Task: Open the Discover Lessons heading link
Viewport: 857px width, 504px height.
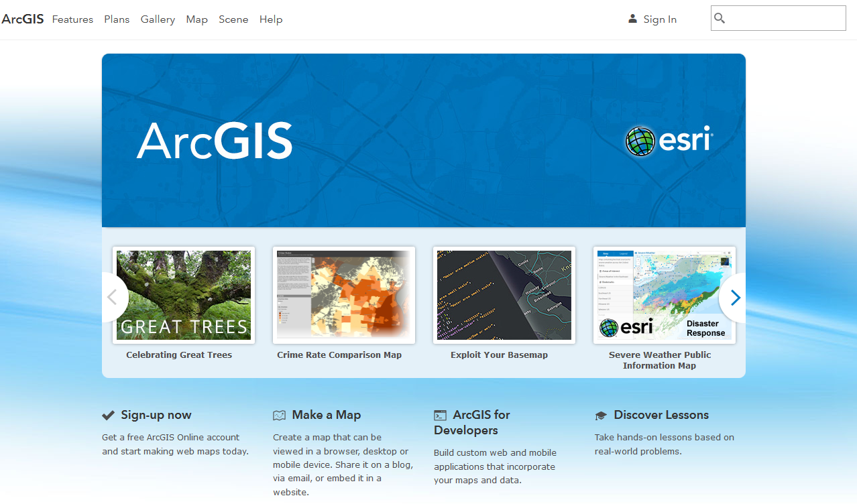Action: tap(661, 415)
